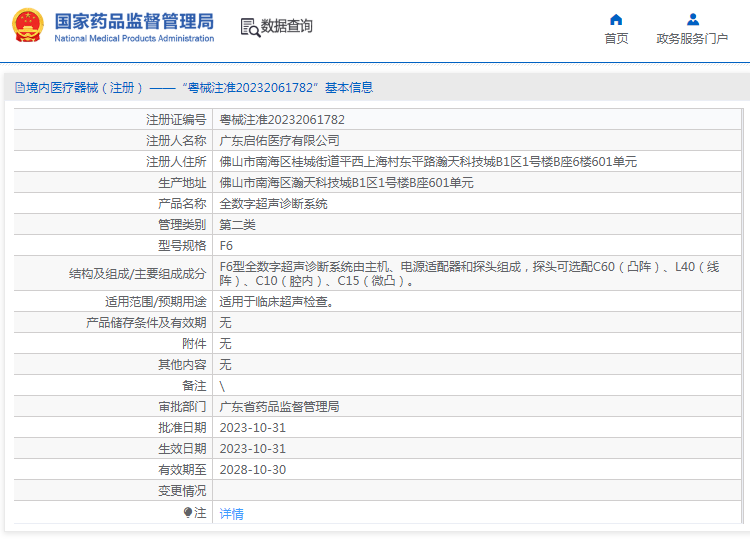Select model value F6
The height and width of the screenshot is (540, 750).
[x=226, y=246]
